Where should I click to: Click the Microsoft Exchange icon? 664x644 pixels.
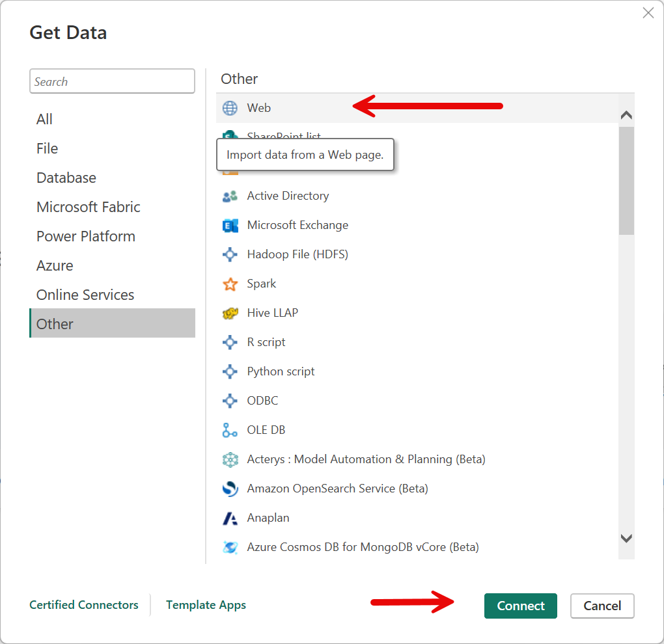point(230,225)
